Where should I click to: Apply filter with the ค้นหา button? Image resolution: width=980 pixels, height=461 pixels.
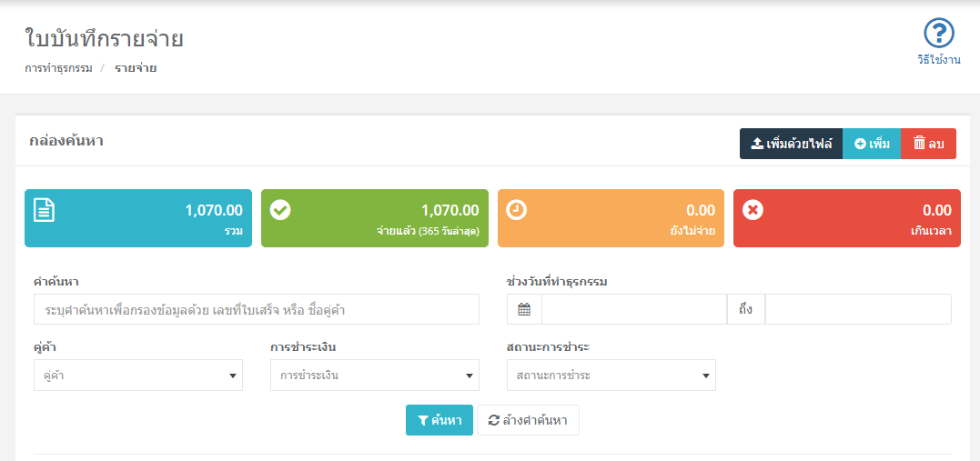pyautogui.click(x=439, y=420)
